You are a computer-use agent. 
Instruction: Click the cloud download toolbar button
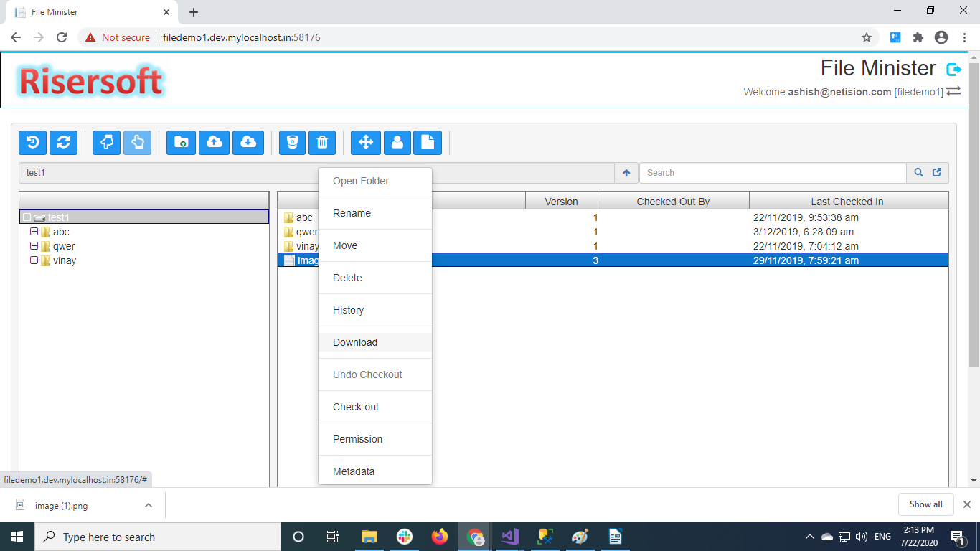click(x=248, y=143)
